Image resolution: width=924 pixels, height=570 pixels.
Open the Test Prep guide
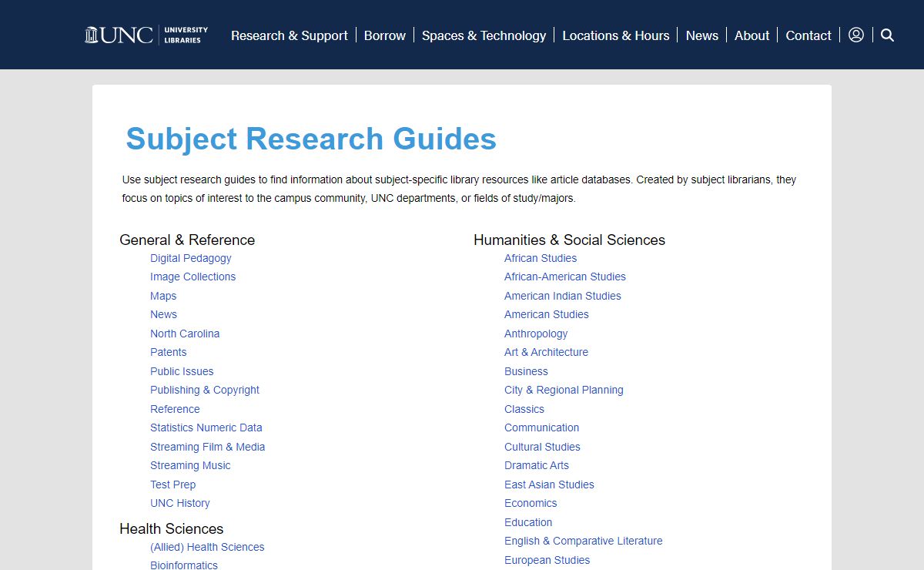click(173, 484)
